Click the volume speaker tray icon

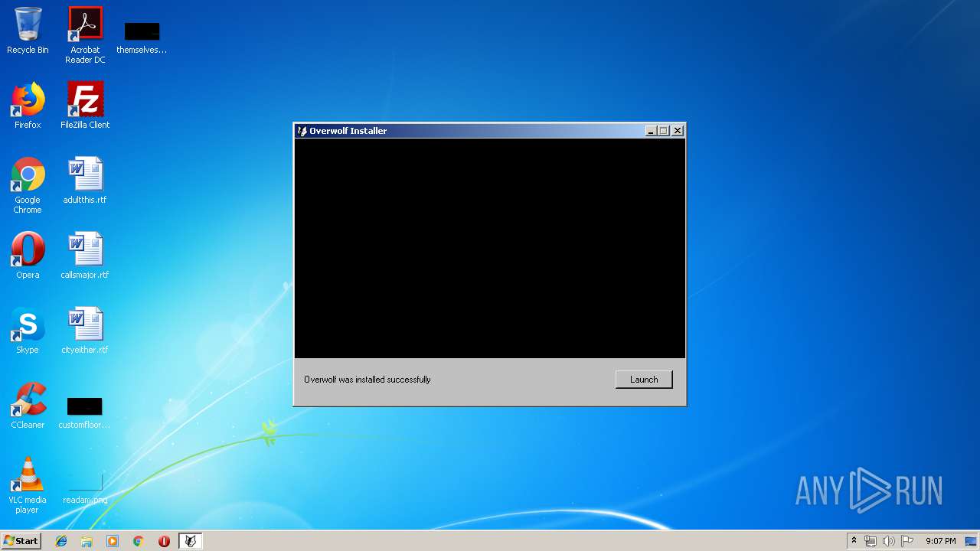pos(889,541)
